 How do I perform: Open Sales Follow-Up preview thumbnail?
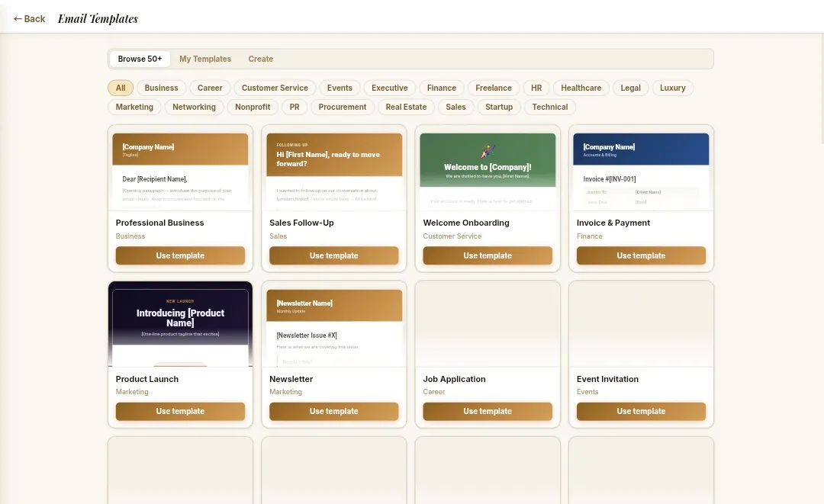pyautogui.click(x=333, y=168)
